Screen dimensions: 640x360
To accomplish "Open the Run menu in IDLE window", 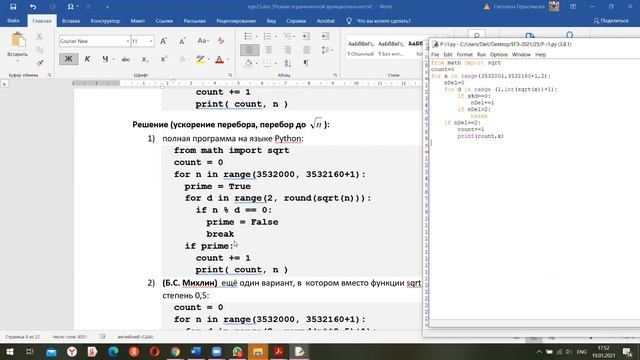I will (481, 55).
